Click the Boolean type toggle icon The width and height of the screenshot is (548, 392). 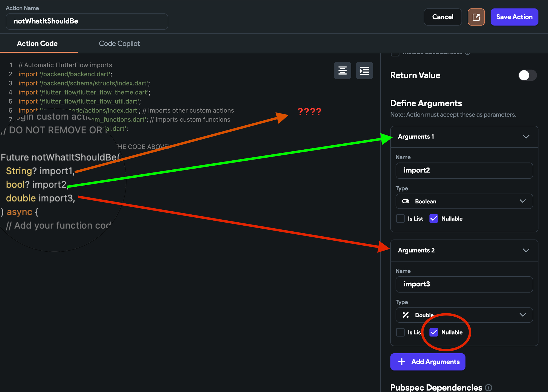[x=406, y=201]
